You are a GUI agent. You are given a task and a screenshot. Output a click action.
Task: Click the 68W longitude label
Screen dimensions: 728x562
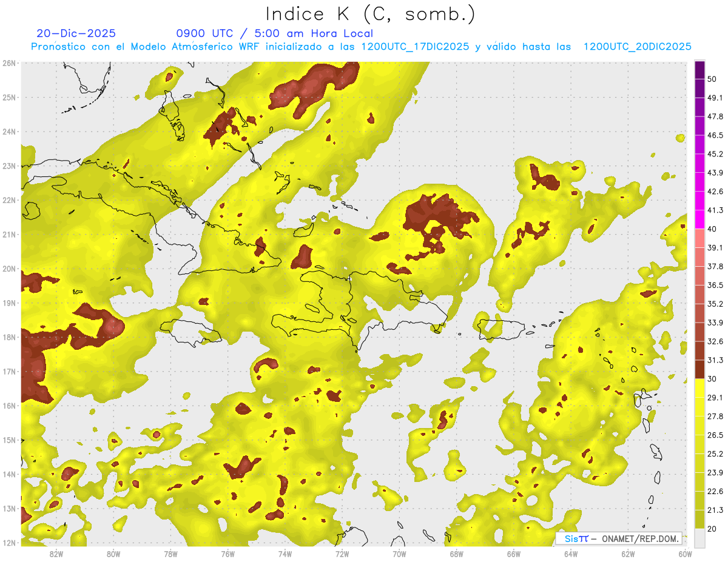pyautogui.click(x=456, y=554)
